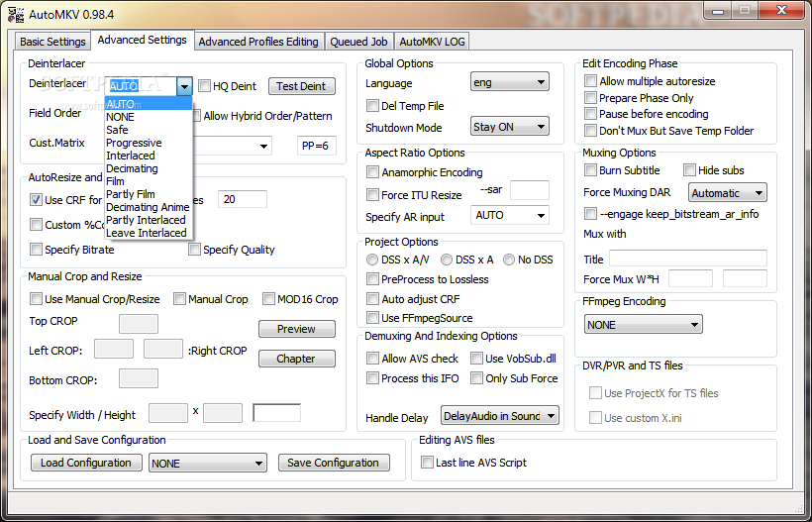
Task: Tick Pause before encoding checkbox
Action: tap(590, 114)
